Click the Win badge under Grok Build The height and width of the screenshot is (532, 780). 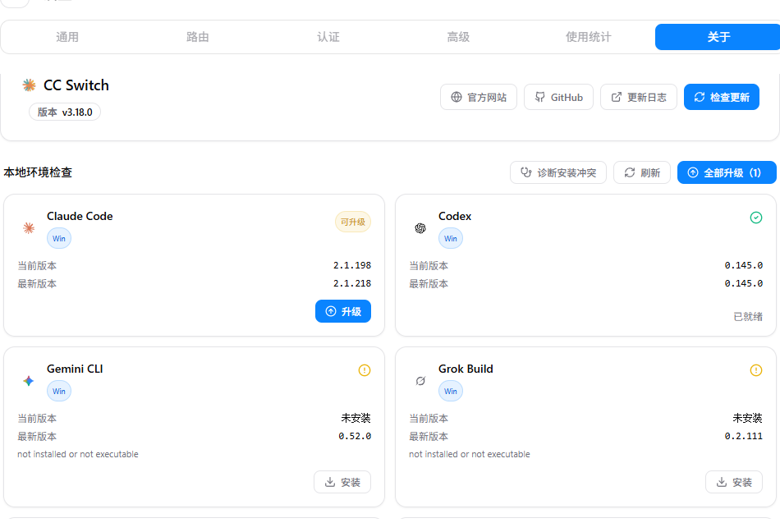[451, 391]
